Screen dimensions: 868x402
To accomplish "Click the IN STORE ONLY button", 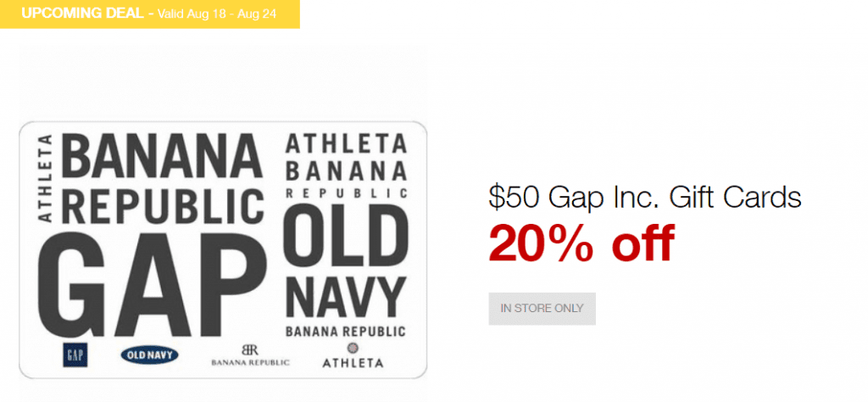I will [542, 309].
